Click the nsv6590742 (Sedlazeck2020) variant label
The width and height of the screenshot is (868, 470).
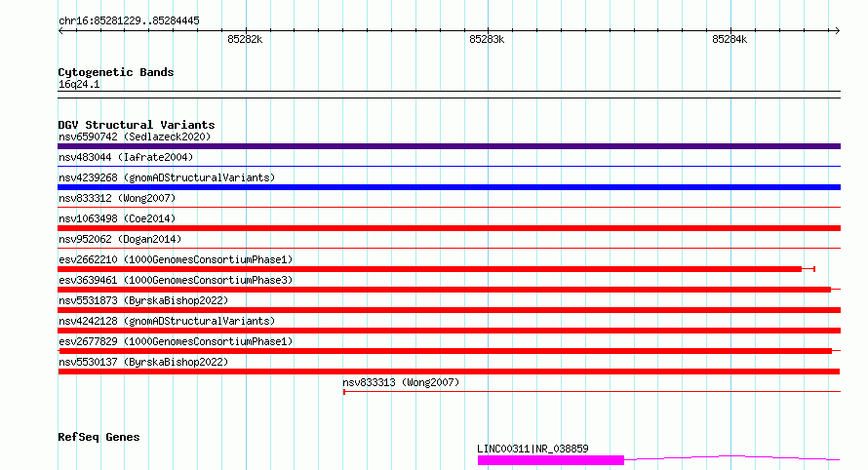(135, 137)
